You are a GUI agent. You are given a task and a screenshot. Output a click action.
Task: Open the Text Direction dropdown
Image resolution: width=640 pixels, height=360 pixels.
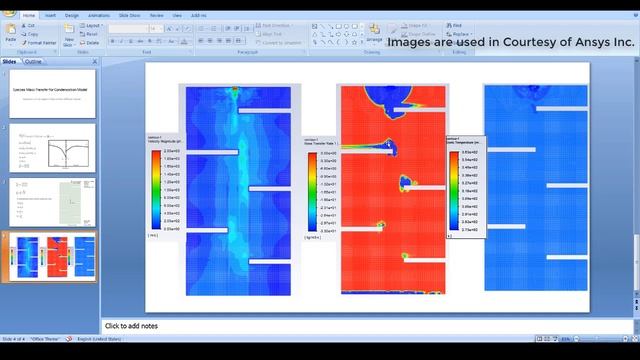[x=275, y=25]
